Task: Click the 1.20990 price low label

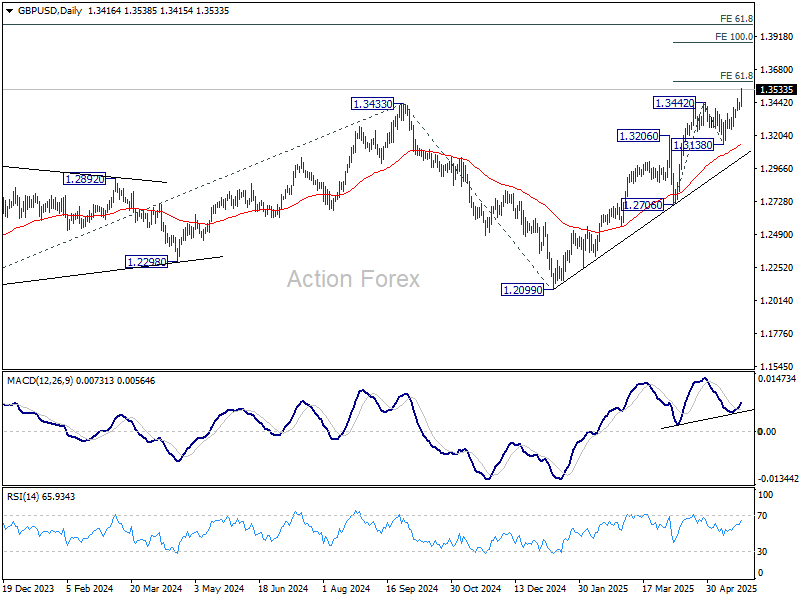Action: 522,289
